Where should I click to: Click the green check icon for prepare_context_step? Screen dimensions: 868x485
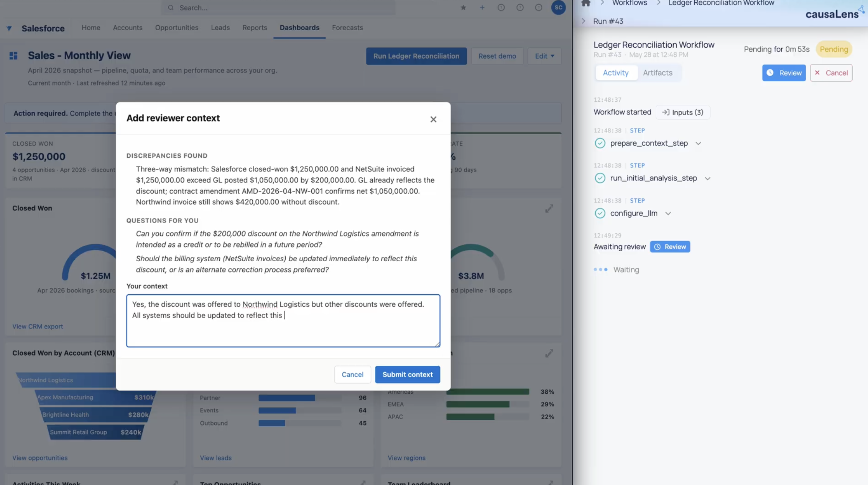point(600,143)
